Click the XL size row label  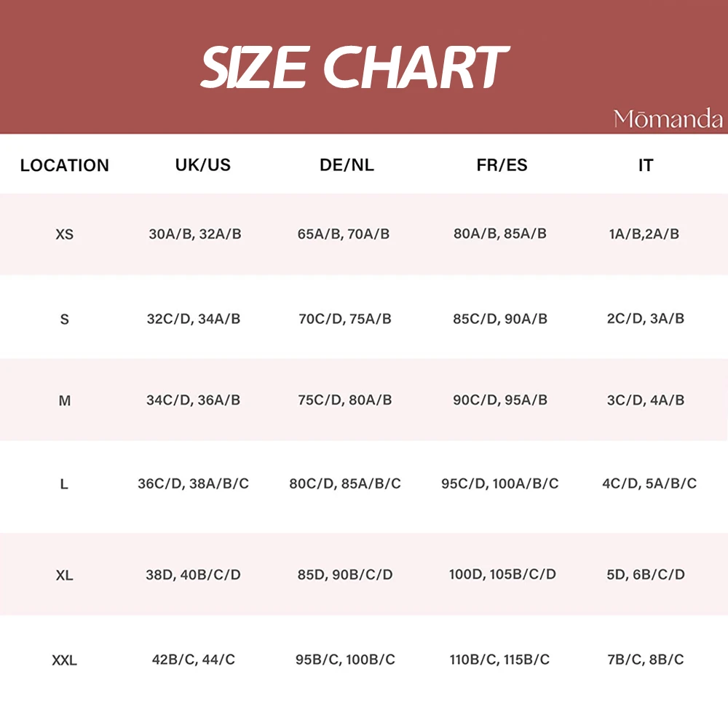[x=65, y=576]
